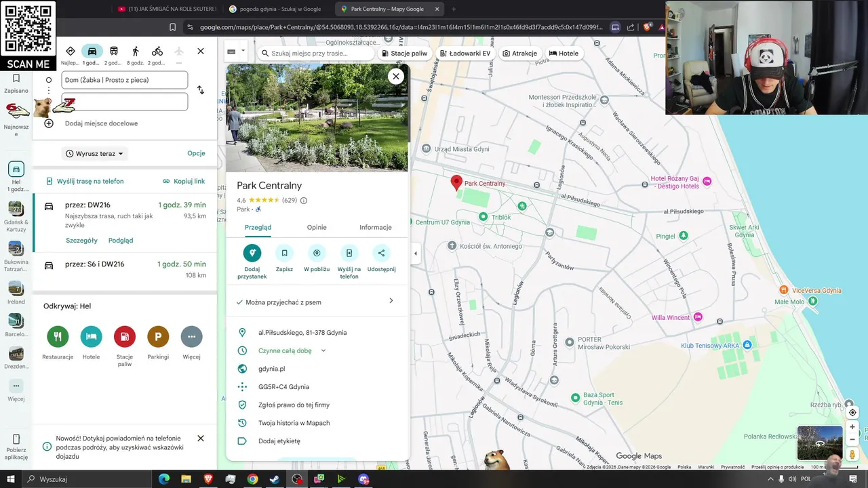Select cycling travel mode icon
868x488 pixels.
[157, 52]
